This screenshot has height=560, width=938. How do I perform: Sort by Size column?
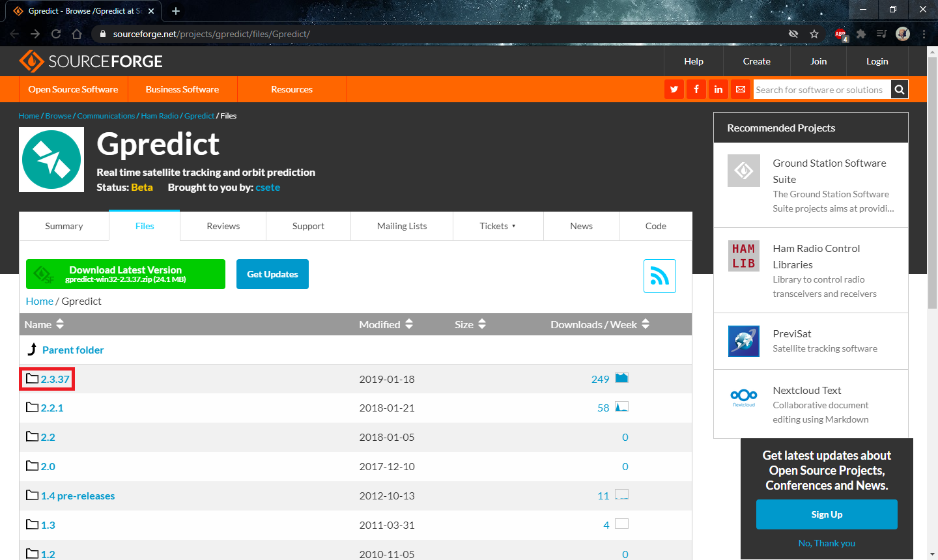point(470,324)
